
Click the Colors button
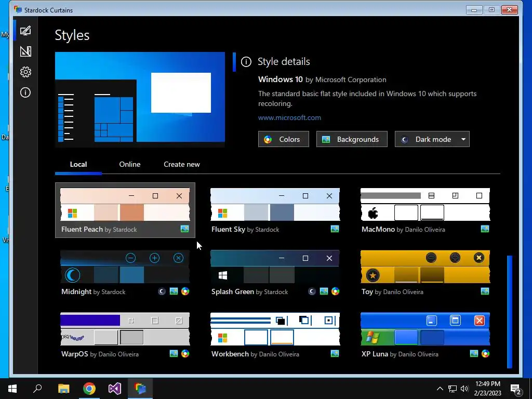[x=283, y=139]
